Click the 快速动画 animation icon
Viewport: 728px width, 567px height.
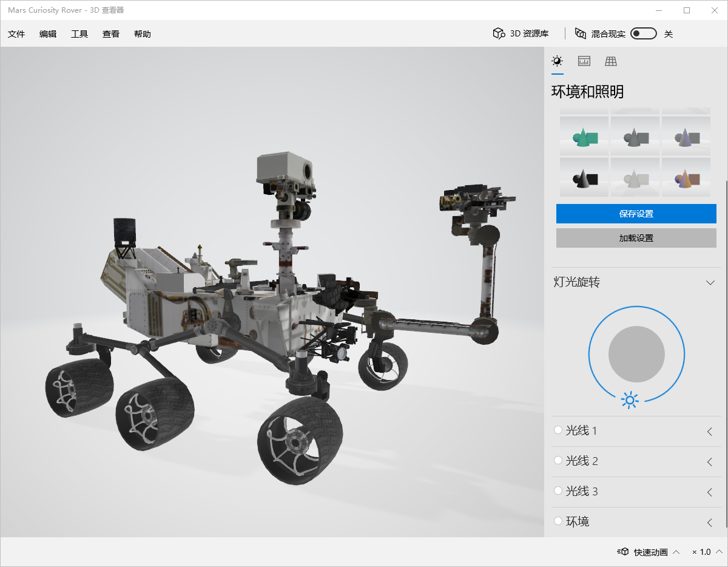(x=622, y=552)
